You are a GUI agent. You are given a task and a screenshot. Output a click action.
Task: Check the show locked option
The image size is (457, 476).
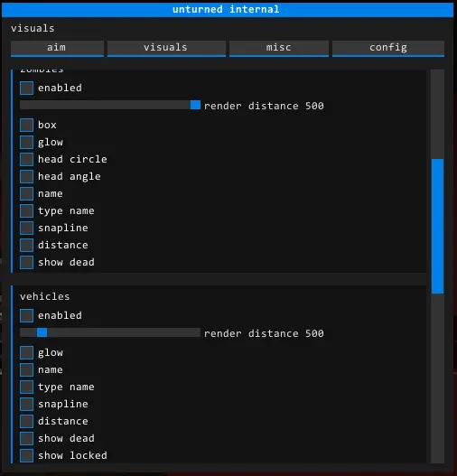(x=27, y=455)
